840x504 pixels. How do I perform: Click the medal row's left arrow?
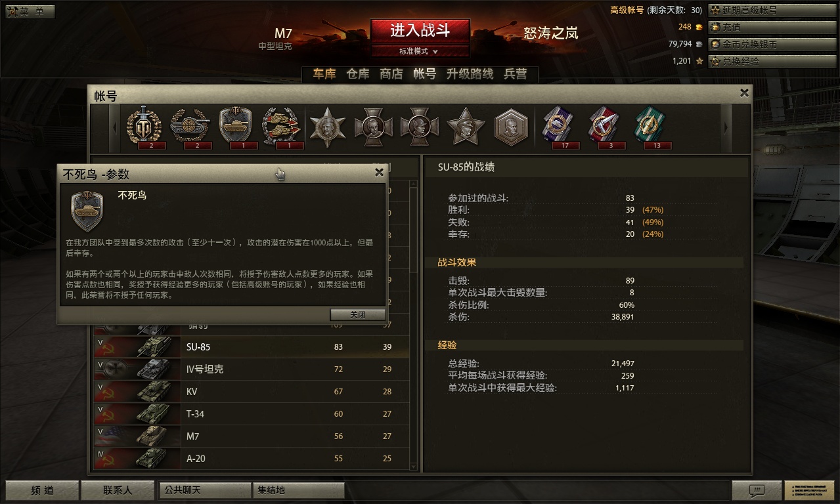116,127
